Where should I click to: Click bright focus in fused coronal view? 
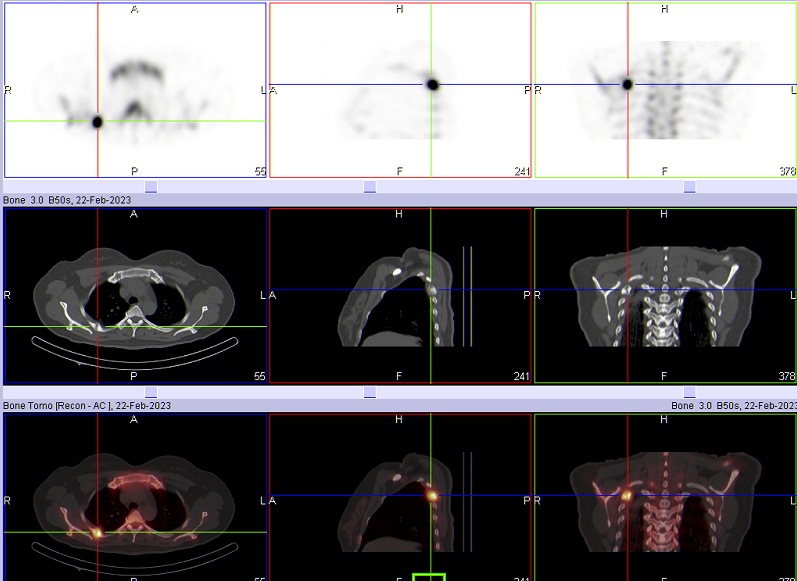628,494
